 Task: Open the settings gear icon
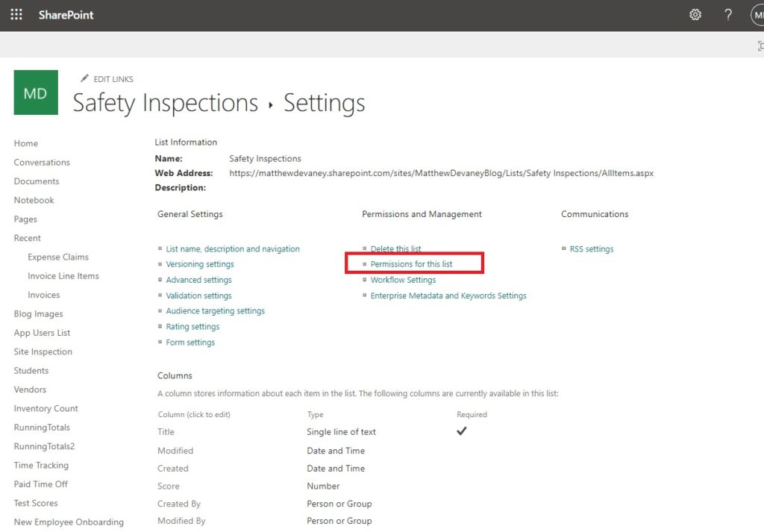tap(695, 15)
